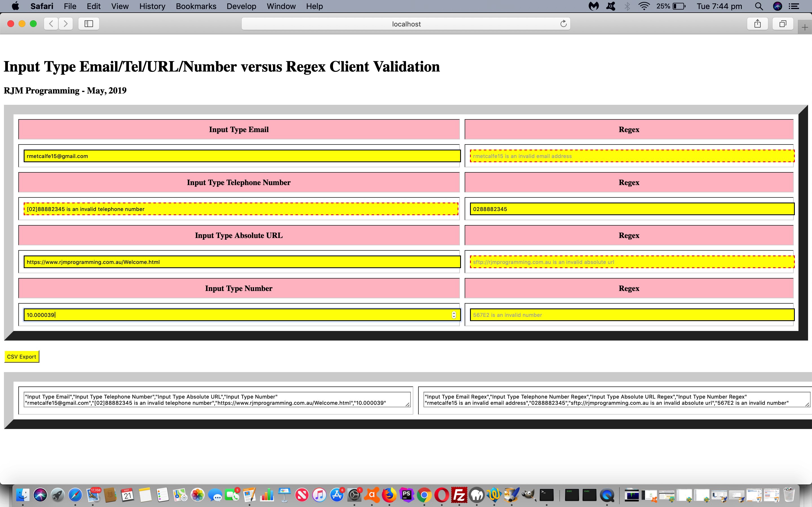
Task: Open the Notification Center list icon
Action: pyautogui.click(x=794, y=6)
